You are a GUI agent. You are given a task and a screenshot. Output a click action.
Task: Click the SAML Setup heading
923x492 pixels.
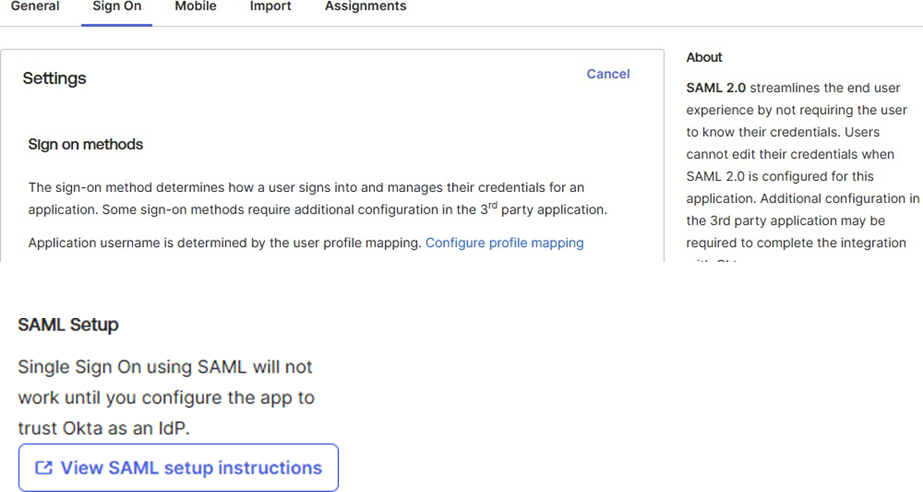click(68, 324)
